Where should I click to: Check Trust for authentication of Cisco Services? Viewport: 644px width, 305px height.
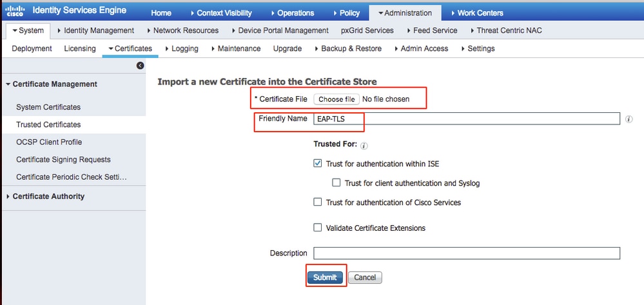click(x=317, y=202)
